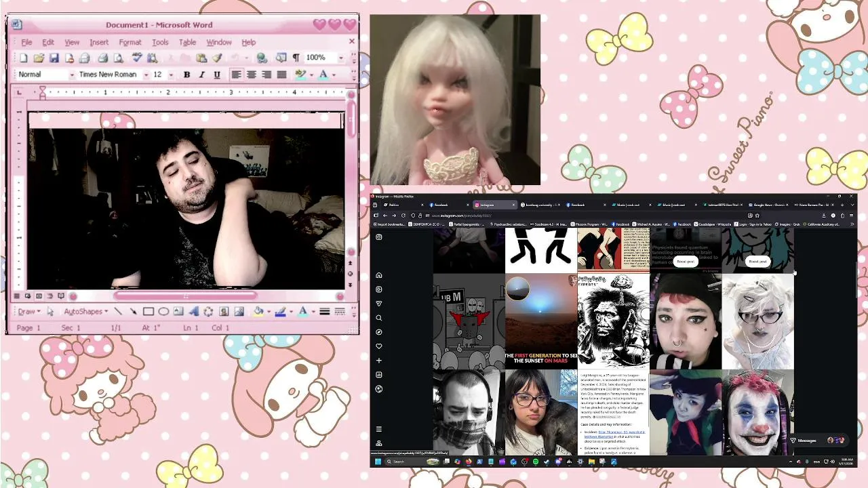This screenshot has width=868, height=488.
Task: Switch to Print Layout view button
Action: pyautogui.click(x=39, y=296)
